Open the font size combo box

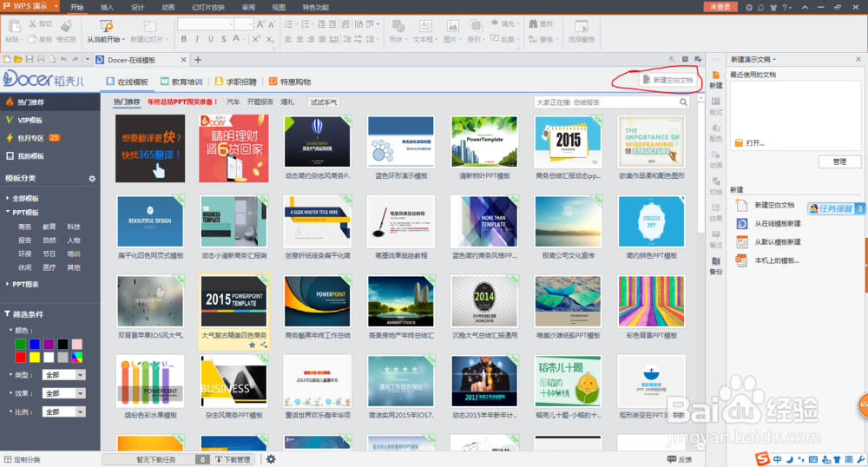click(244, 24)
